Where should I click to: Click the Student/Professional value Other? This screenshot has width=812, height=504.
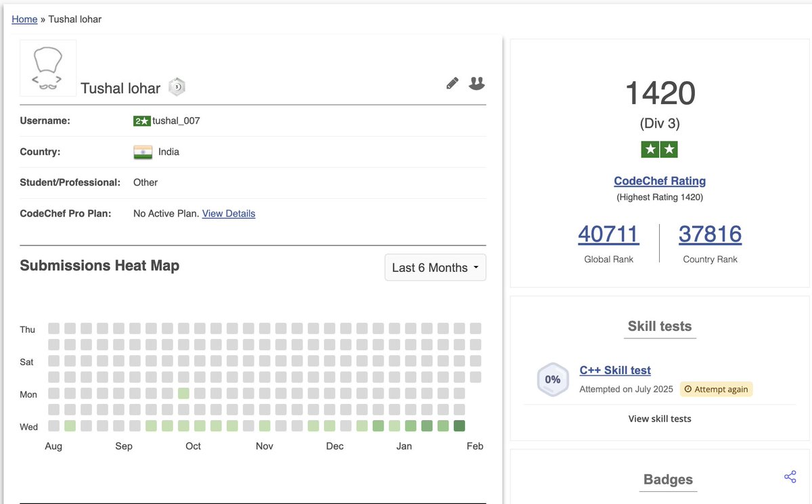tap(145, 183)
